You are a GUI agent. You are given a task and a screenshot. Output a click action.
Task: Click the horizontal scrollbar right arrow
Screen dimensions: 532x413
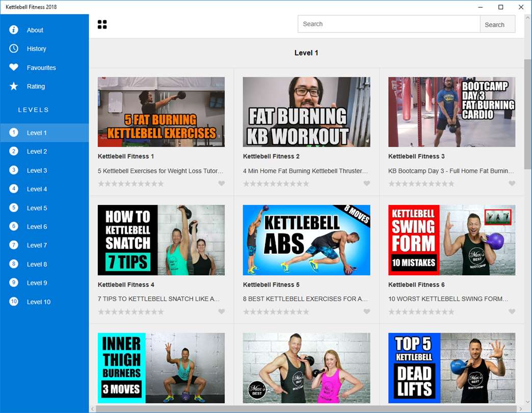[x=520, y=409]
